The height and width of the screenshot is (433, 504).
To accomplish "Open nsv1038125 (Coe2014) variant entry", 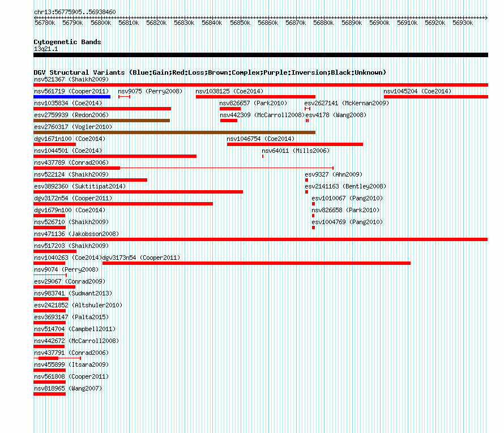I will pos(229,91).
